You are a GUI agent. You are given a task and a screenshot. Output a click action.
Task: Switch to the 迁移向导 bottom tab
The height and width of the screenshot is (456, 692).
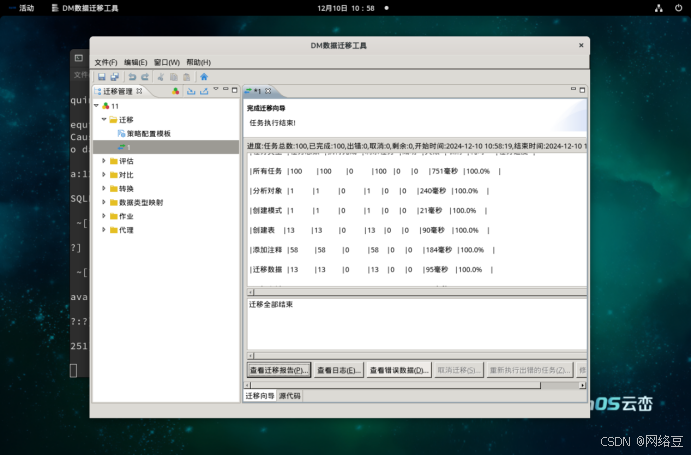click(x=260, y=396)
